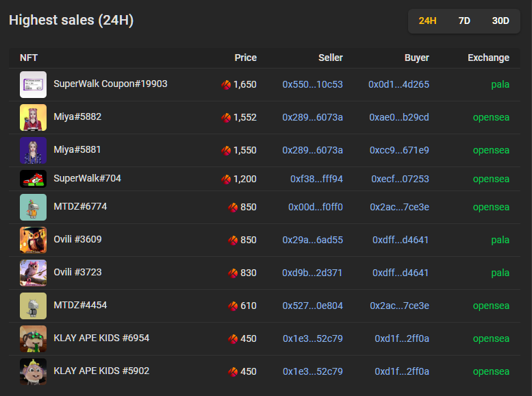Open buyer 0xd1f...2ff0a in #5902 row

click(402, 372)
